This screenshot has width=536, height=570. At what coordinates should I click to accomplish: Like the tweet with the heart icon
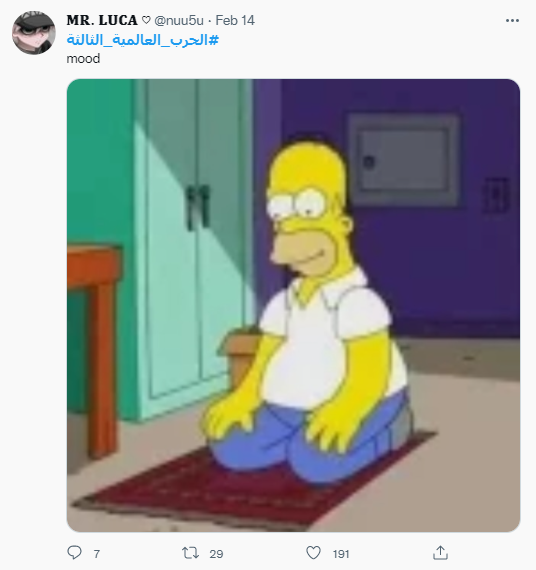(x=313, y=553)
